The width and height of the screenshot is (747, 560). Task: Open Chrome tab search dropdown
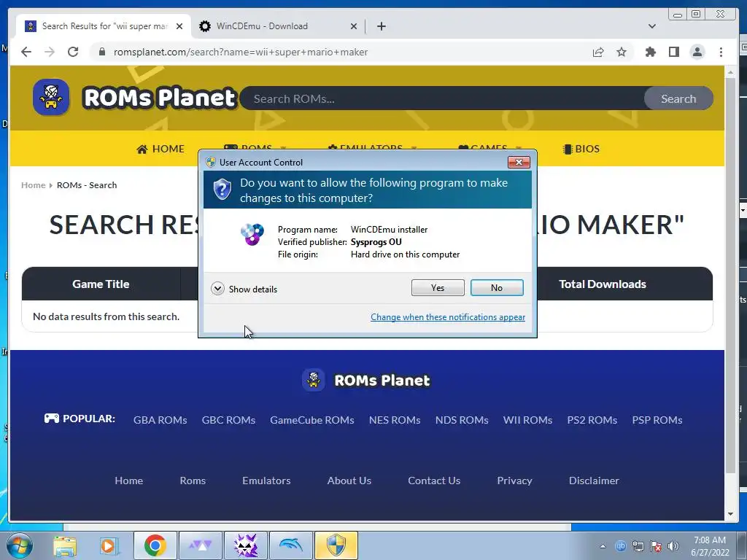651,26
